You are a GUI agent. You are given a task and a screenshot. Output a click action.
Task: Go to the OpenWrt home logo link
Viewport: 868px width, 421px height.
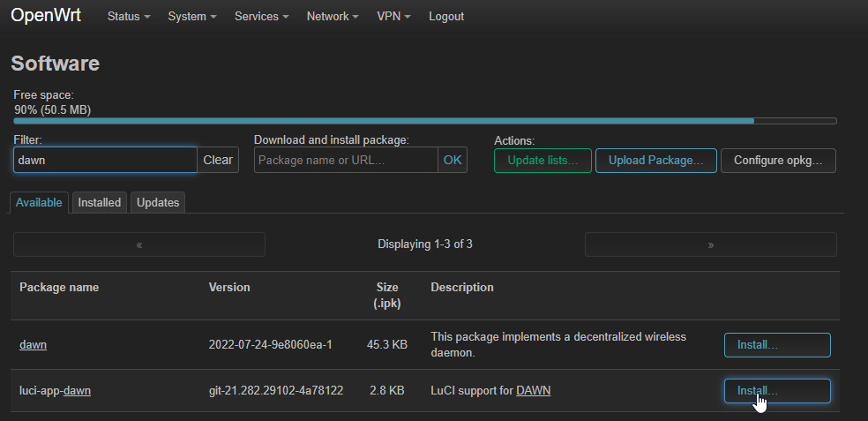tap(46, 16)
